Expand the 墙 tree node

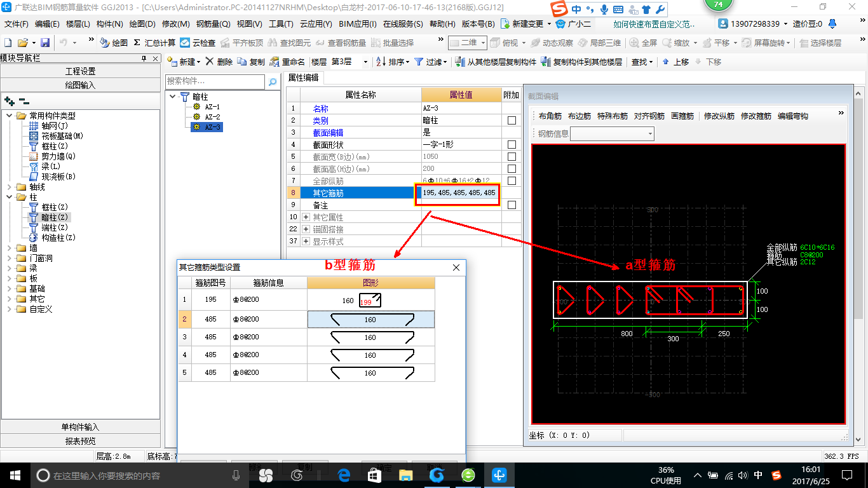tap(9, 248)
